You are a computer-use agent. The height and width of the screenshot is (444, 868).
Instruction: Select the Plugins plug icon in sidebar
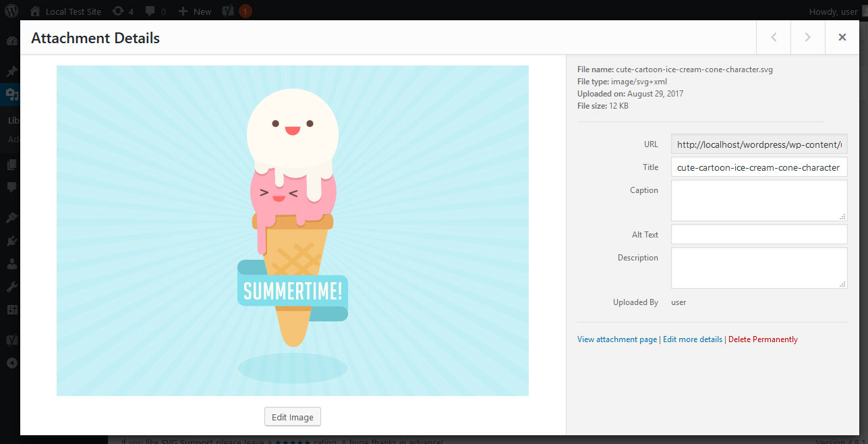[9, 240]
